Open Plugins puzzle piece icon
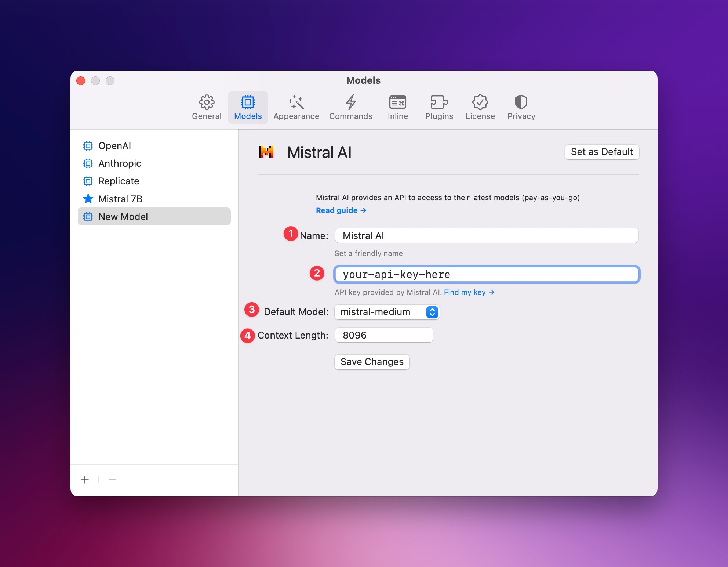Viewport: 728px width, 567px height. 439,102
